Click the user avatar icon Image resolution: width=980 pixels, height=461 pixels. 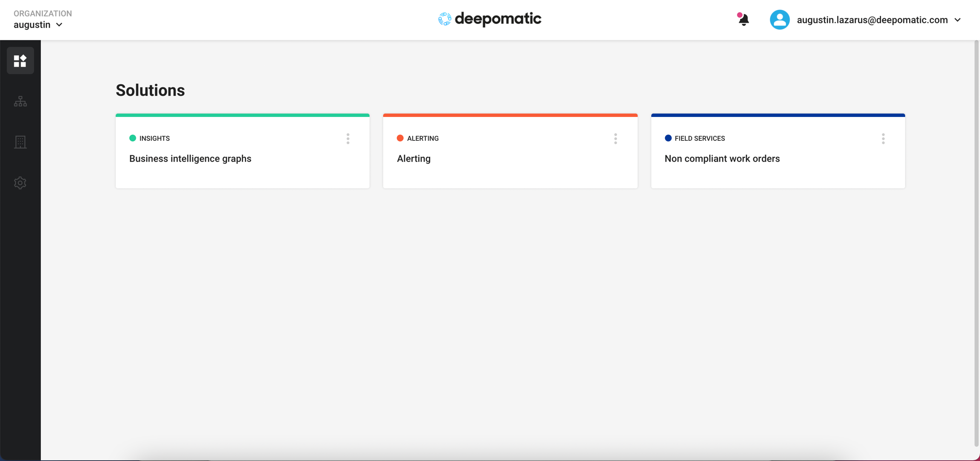(779, 20)
